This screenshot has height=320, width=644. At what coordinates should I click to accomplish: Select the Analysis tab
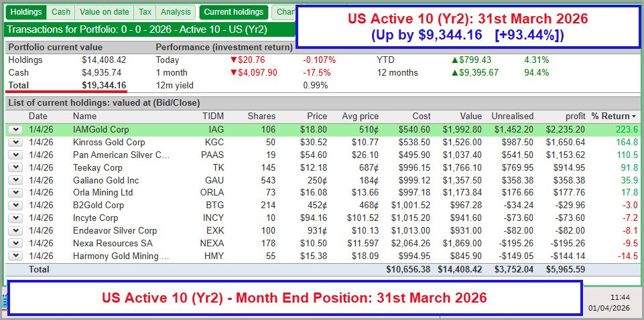(x=176, y=12)
